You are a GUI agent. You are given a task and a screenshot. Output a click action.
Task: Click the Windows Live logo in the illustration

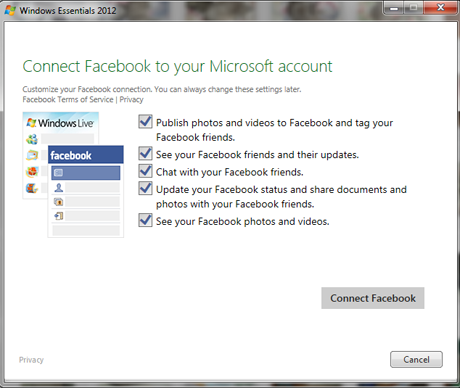pyautogui.click(x=60, y=123)
